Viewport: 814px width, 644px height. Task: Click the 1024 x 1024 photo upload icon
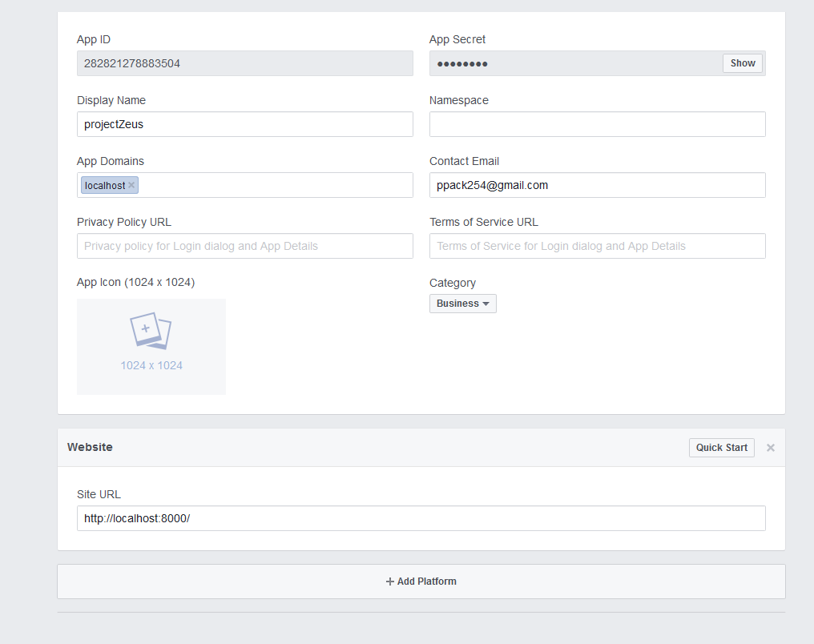point(151,330)
